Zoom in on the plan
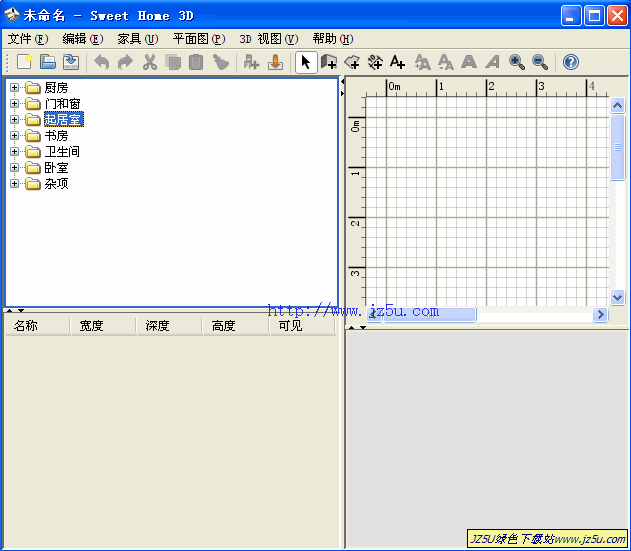The width and height of the screenshot is (631, 551). tap(517, 62)
